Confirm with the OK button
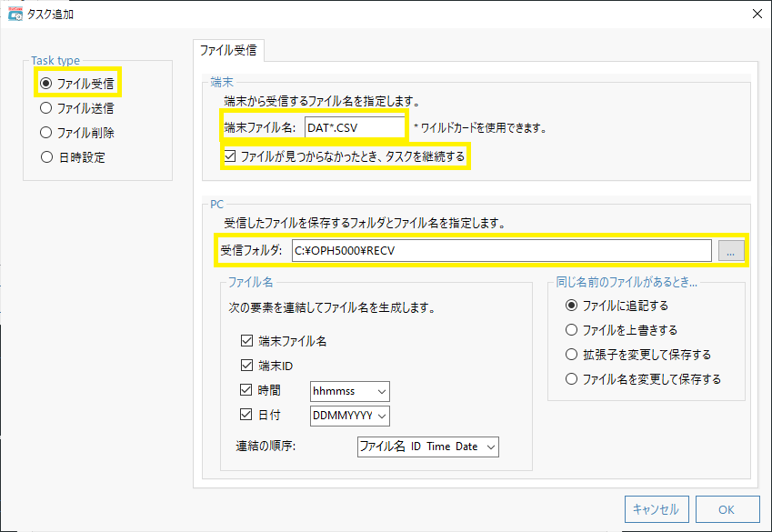Screen dimensions: 772x532 727,509
